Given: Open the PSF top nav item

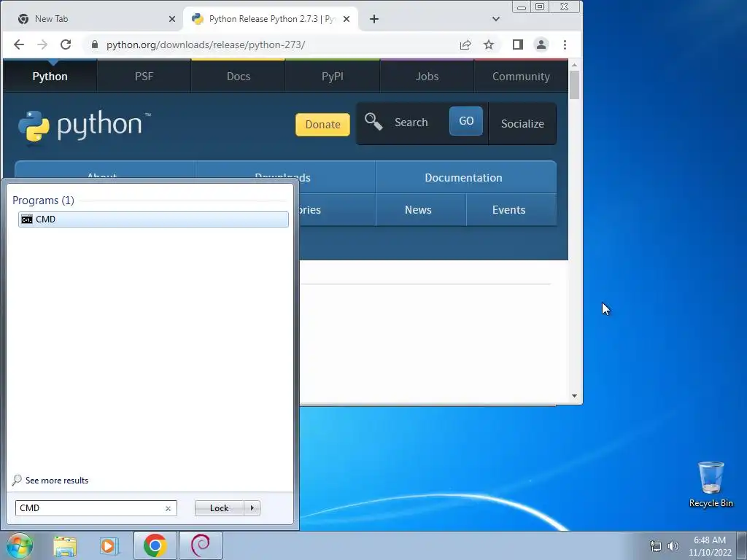Looking at the screenshot, I should pyautogui.click(x=144, y=76).
